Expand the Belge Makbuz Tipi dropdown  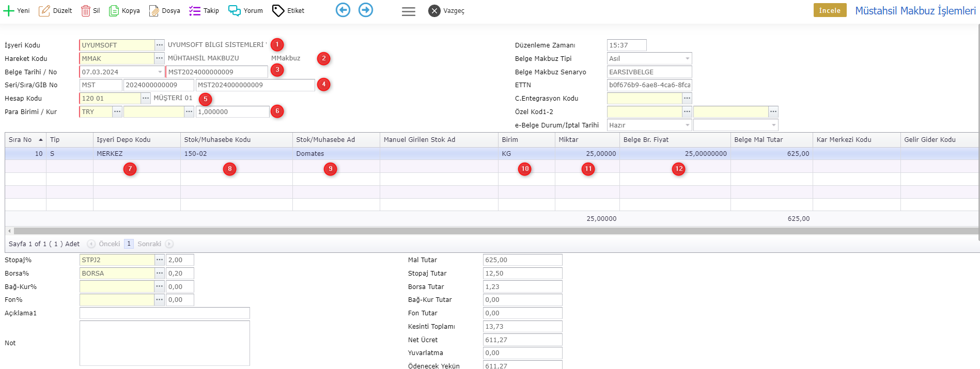pos(687,59)
